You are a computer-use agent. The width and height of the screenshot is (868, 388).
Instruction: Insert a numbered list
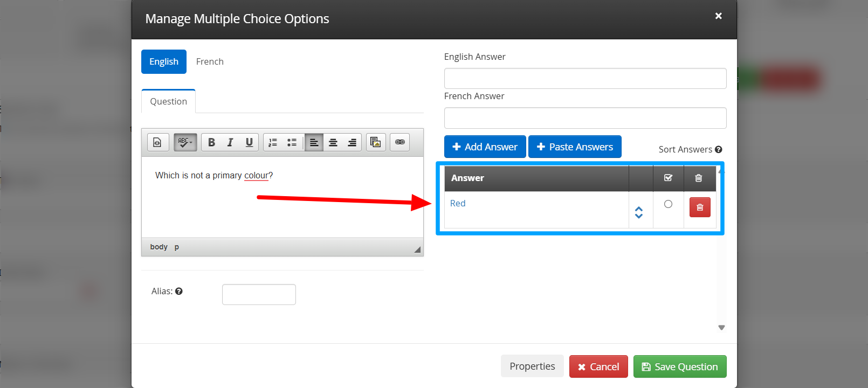pyautogui.click(x=273, y=142)
